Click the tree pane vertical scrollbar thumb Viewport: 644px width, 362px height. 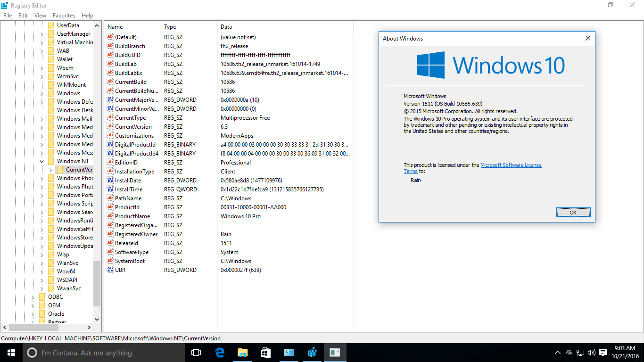click(97, 284)
